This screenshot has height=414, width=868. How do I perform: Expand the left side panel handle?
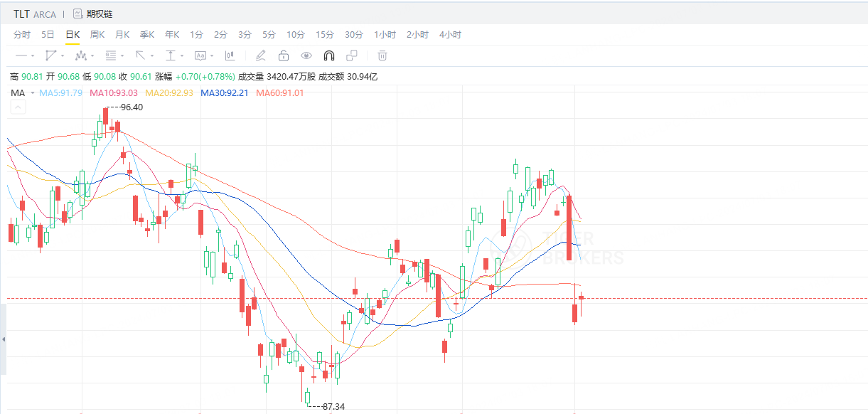point(3,339)
